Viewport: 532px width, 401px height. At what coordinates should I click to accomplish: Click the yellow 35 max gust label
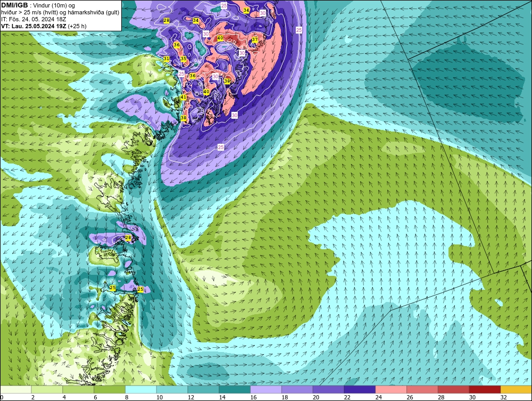pyautogui.click(x=184, y=59)
